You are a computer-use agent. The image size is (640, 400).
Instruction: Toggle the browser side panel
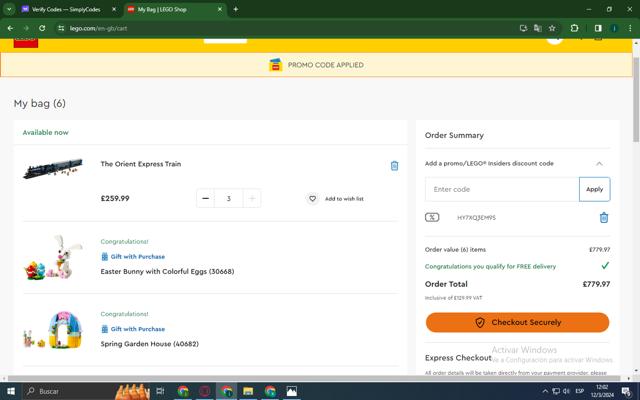(x=598, y=28)
